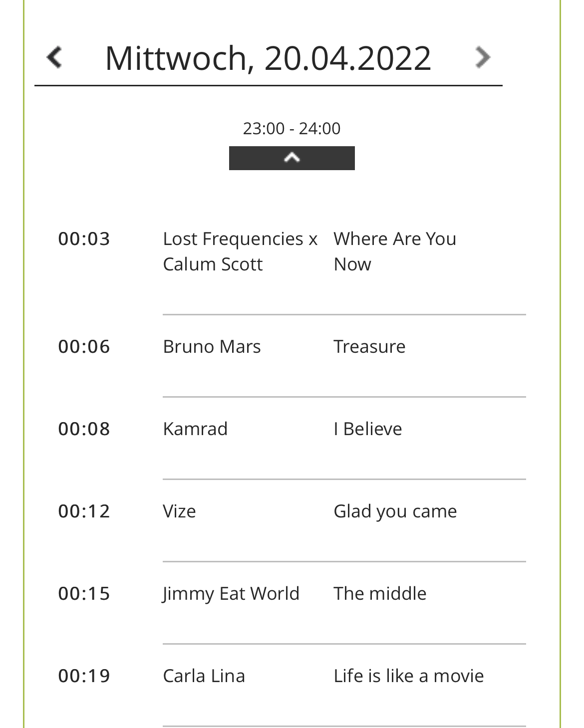This screenshot has width=584, height=728.
Task: Click the date heading Mittwoch, 20.04.2022
Action: point(268,58)
